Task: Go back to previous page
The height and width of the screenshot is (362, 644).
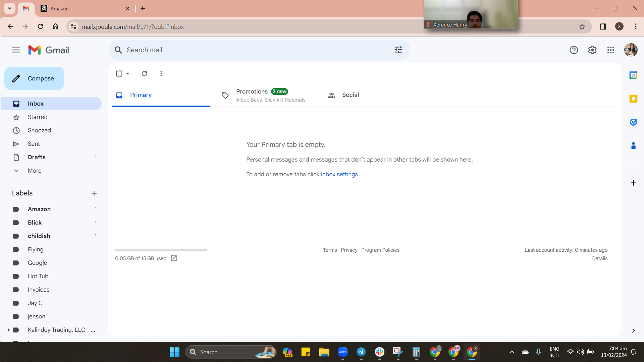Action: [x=10, y=26]
